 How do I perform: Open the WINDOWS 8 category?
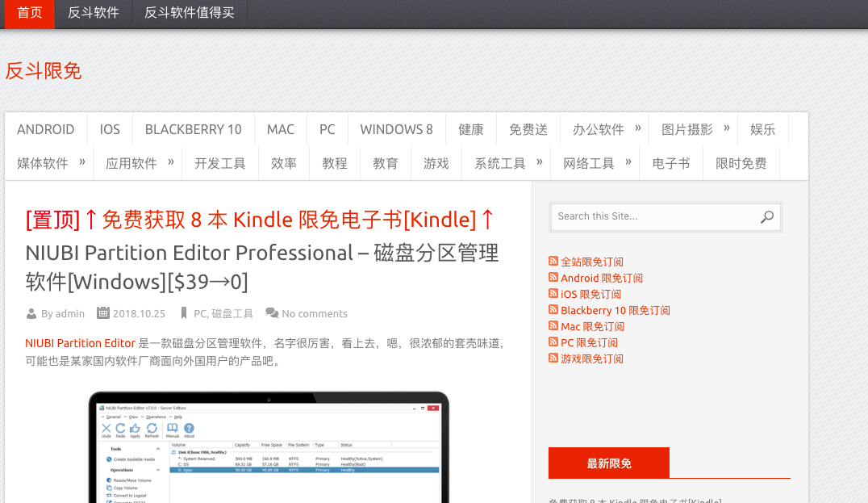click(x=396, y=130)
